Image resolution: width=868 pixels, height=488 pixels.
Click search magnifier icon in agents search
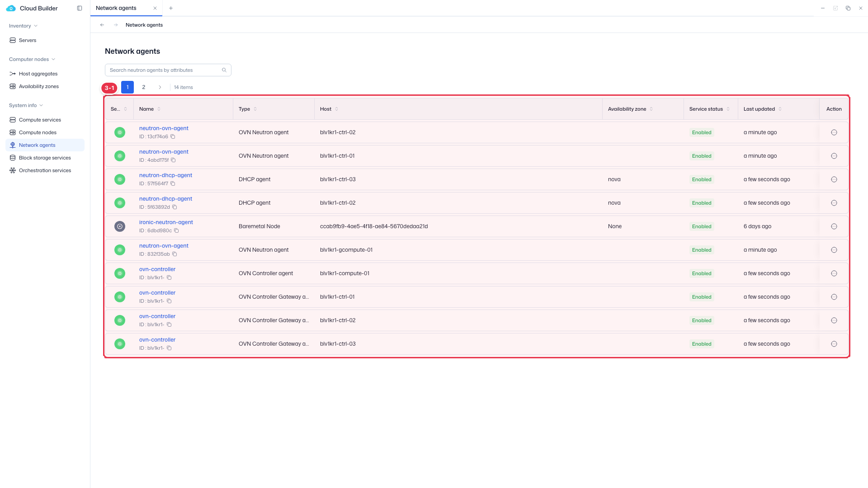224,70
